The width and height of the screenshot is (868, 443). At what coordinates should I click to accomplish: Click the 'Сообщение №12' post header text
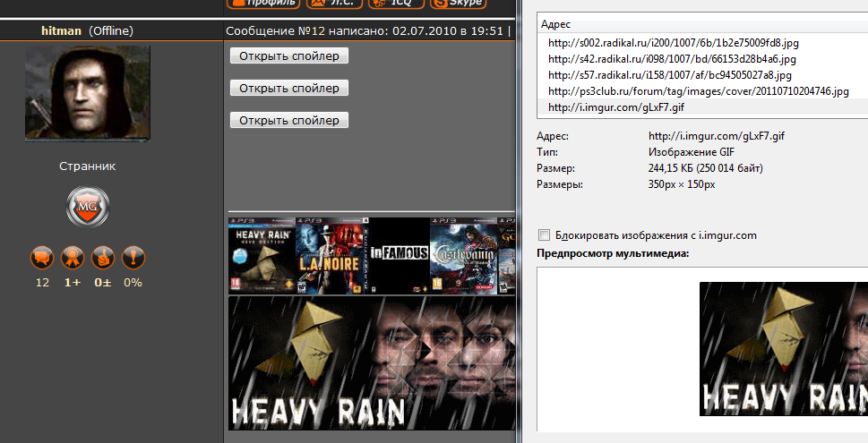click(275, 31)
